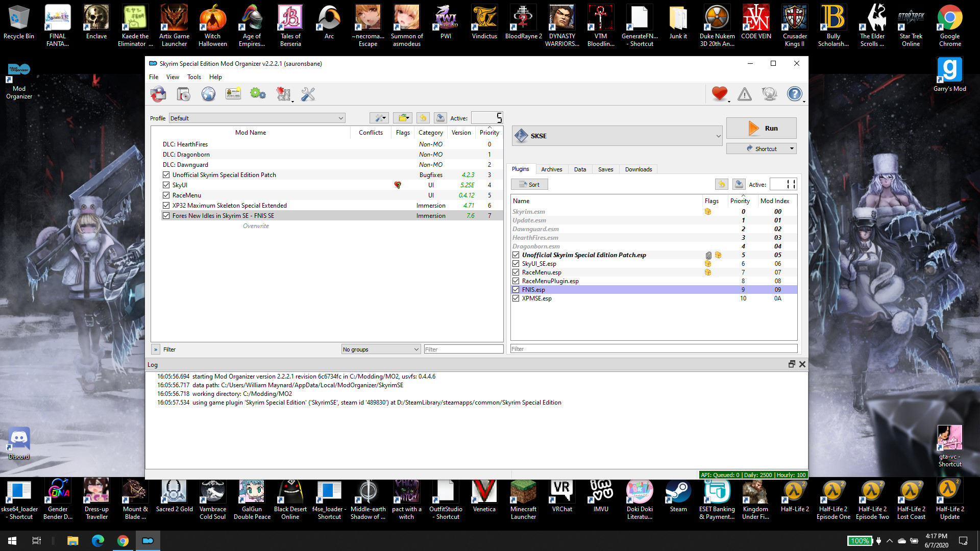
Task: Open settings with wrench and screwdriver icon
Action: tap(308, 94)
